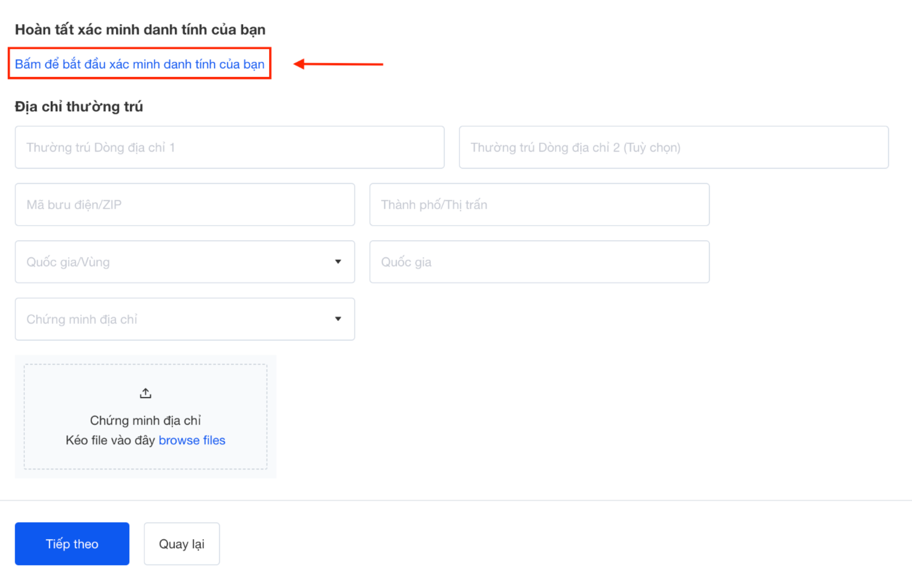Start identity verification via the blue link
This screenshot has width=912, height=588.
point(139,64)
